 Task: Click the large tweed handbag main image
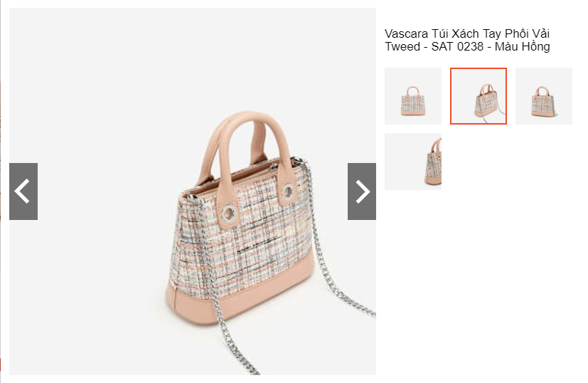coord(193,191)
